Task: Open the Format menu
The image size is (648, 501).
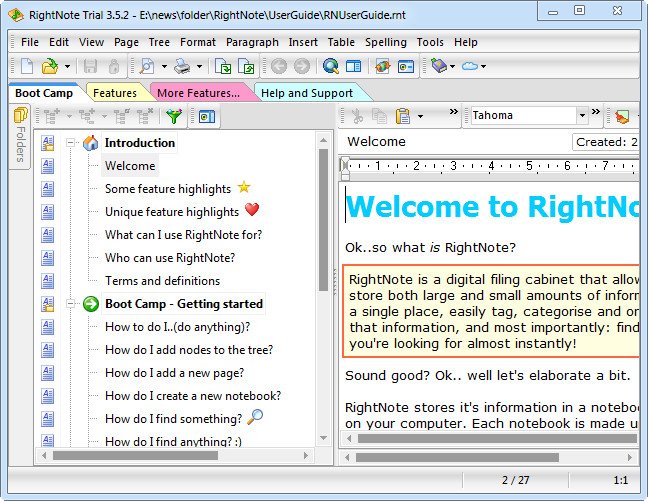Action: coord(198,42)
